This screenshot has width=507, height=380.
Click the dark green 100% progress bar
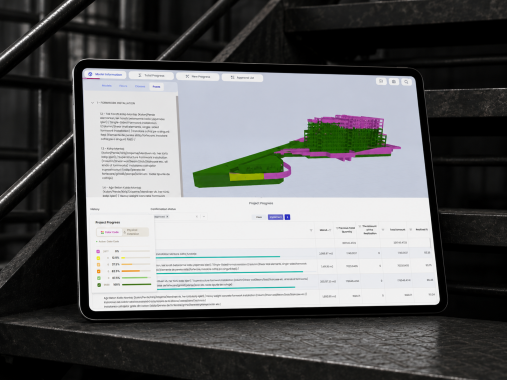point(137,284)
